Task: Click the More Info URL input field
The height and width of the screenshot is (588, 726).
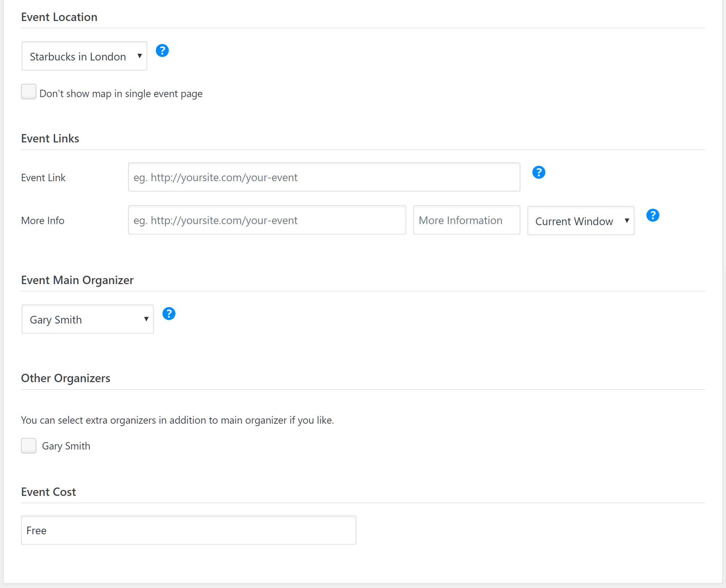Action: pyautogui.click(x=267, y=220)
